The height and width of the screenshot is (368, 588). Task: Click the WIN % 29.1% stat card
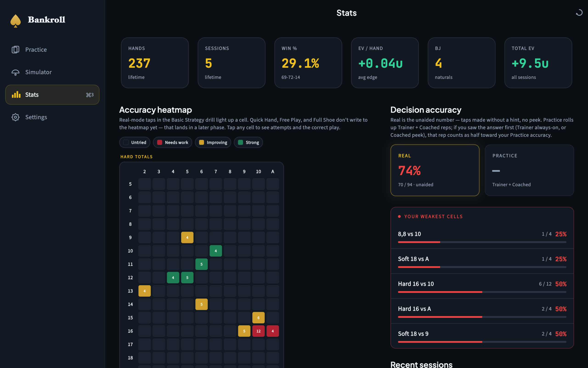click(x=308, y=63)
